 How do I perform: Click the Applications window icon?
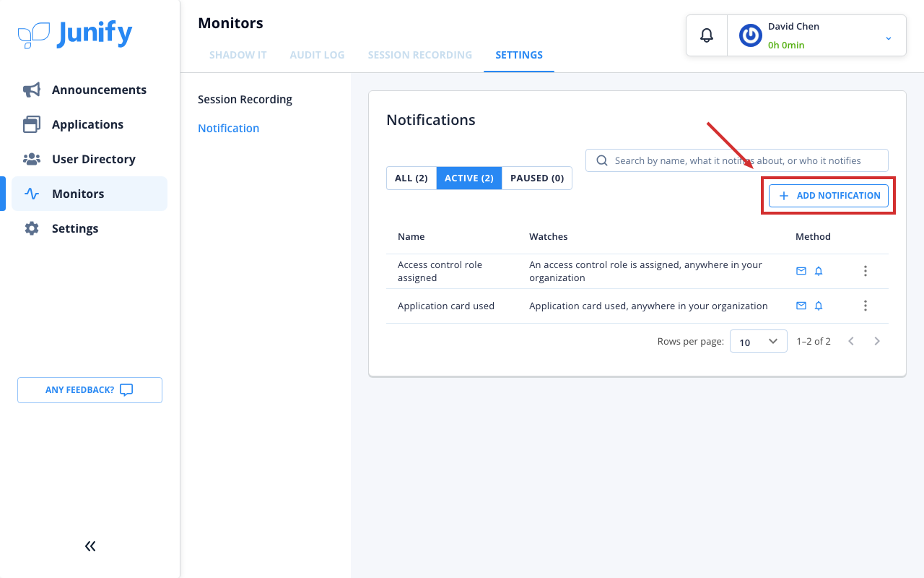[32, 124]
